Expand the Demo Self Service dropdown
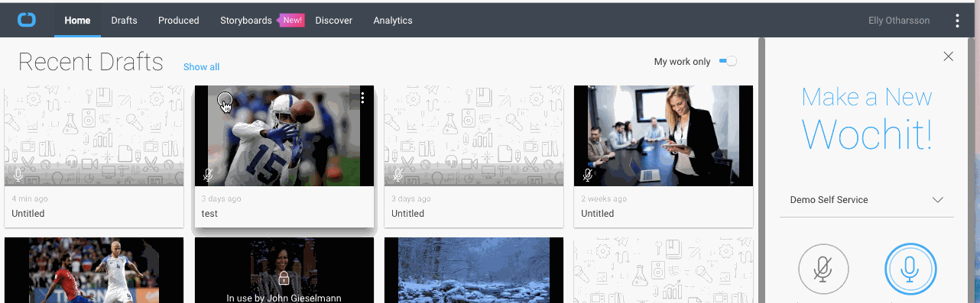 pyautogui.click(x=867, y=200)
